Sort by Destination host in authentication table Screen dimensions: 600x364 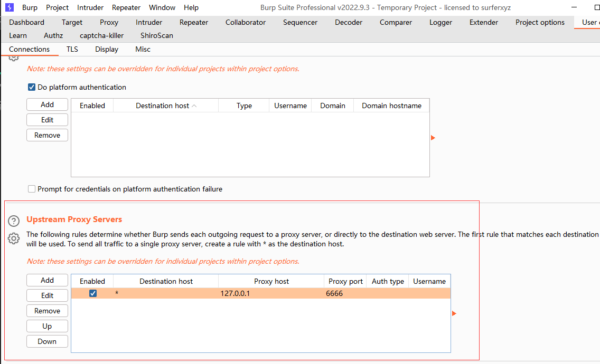coord(166,106)
